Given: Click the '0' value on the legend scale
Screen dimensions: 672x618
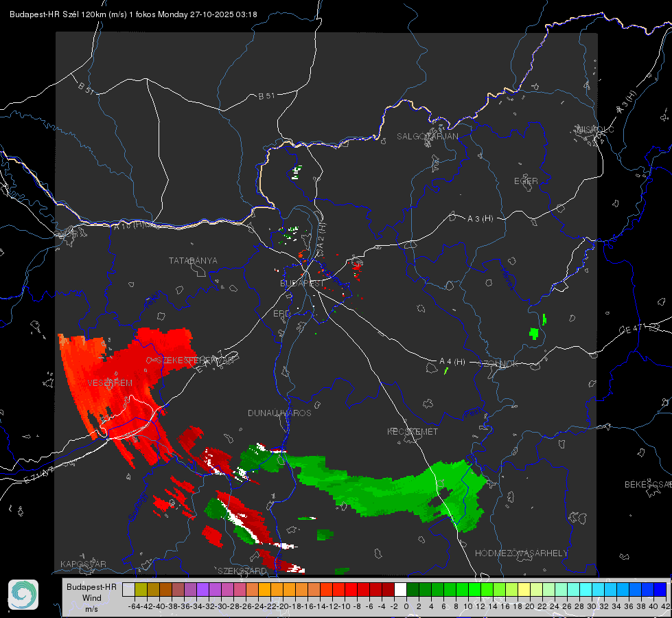Looking at the screenshot, I should pos(406,606).
